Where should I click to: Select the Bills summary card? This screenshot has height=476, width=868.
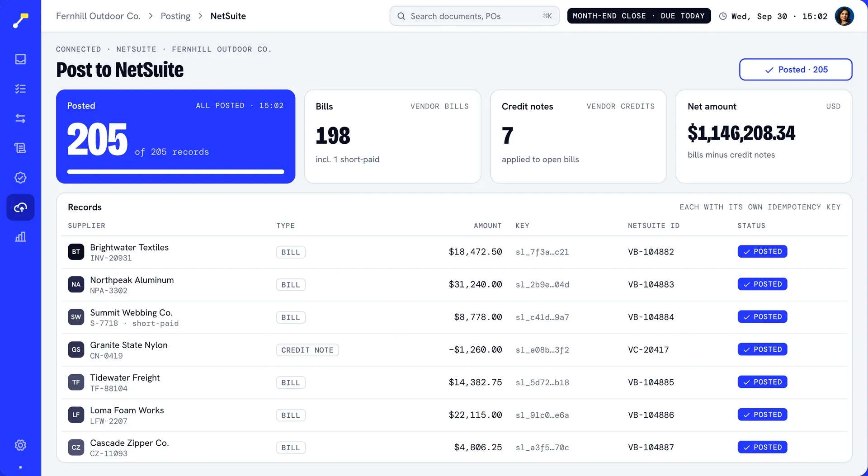[x=392, y=137]
